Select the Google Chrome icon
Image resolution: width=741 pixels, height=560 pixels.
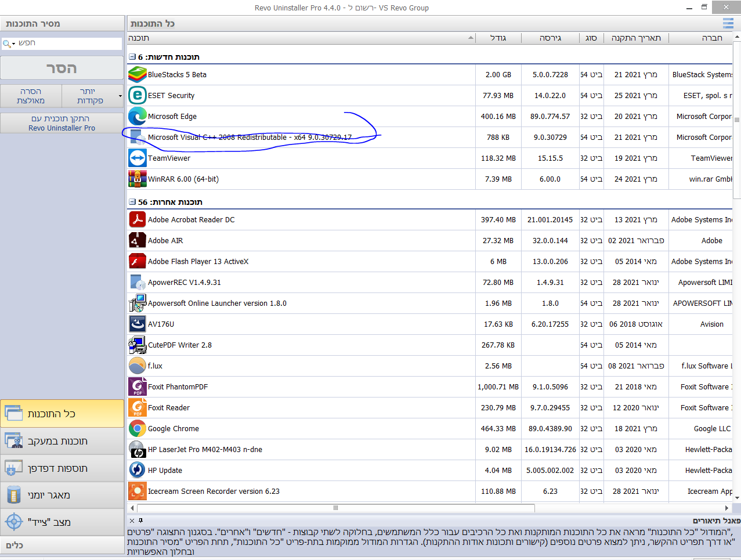click(138, 428)
